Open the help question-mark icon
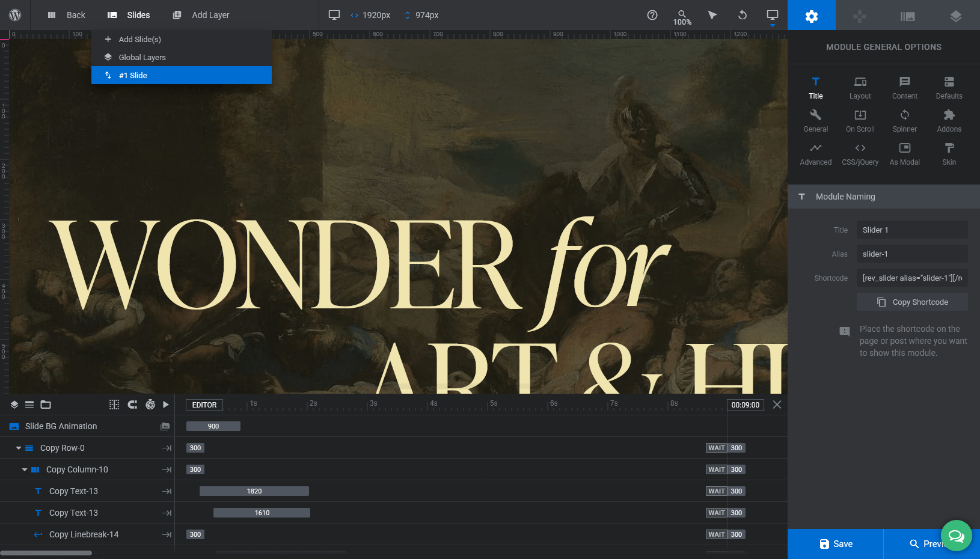This screenshot has height=559, width=980. click(x=652, y=15)
